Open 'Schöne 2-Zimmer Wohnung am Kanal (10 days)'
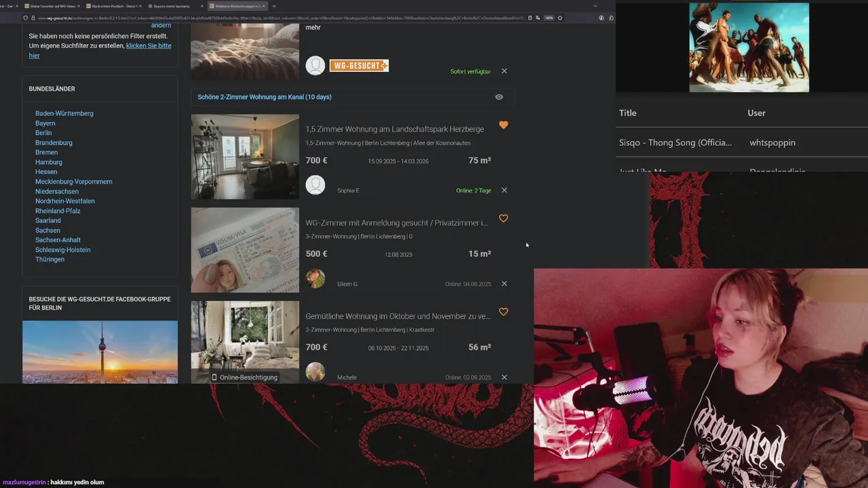This screenshot has width=868, height=488. pos(264,97)
